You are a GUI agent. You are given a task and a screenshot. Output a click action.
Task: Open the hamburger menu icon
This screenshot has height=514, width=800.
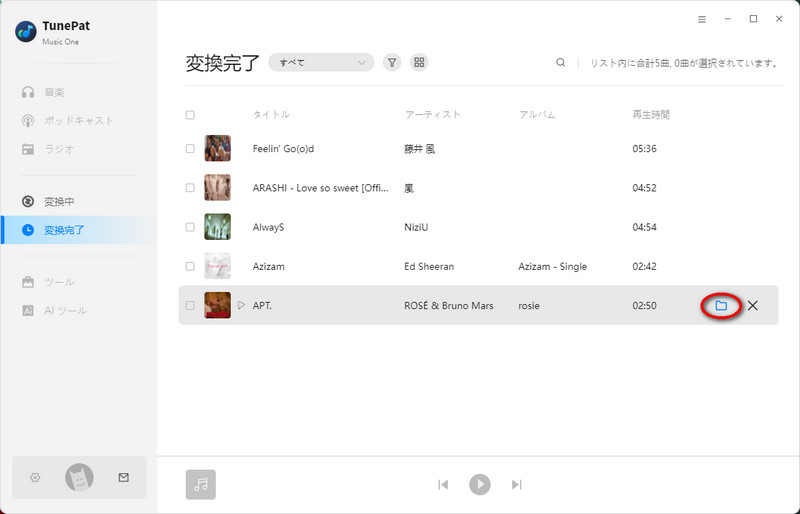[702, 19]
